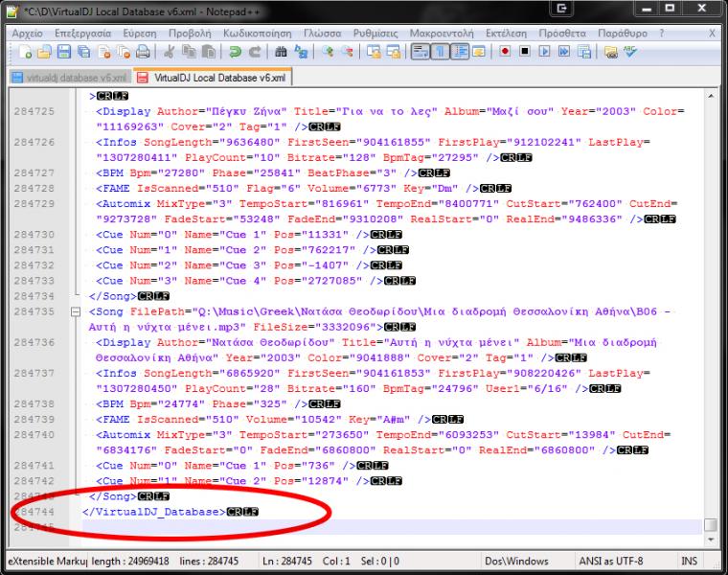Image resolution: width=728 pixels, height=575 pixels.
Task: Cut selection with scissors icon
Action: click(x=170, y=52)
